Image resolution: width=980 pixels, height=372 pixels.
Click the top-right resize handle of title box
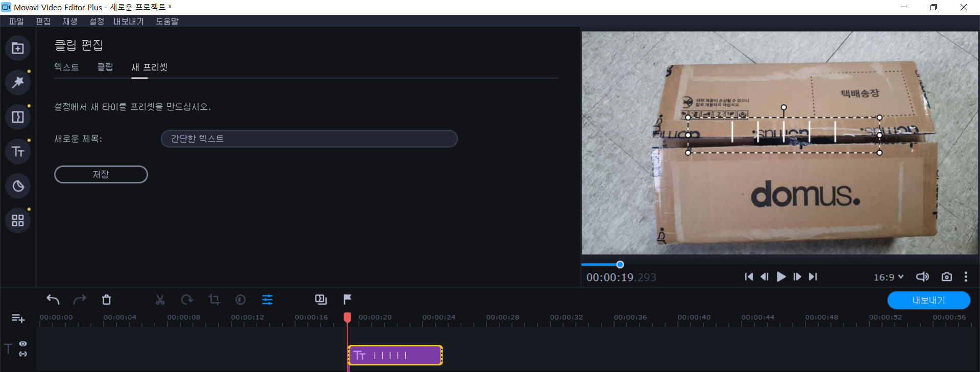click(x=879, y=118)
